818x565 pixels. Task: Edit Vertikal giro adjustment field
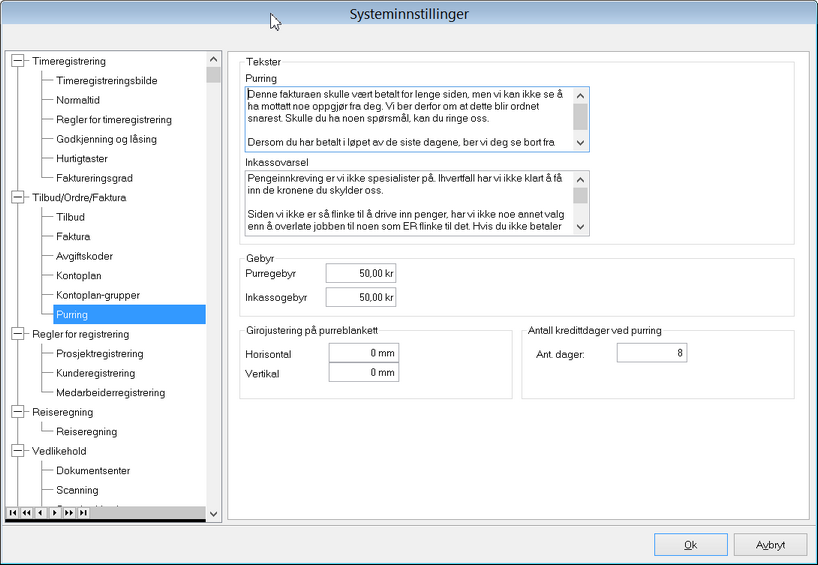pyautogui.click(x=364, y=372)
